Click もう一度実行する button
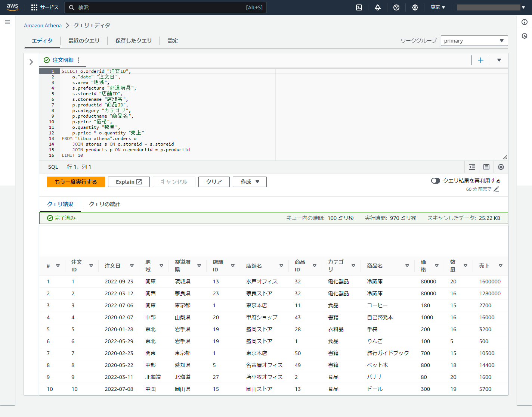Image resolution: width=532 pixels, height=417 pixels. [x=76, y=182]
